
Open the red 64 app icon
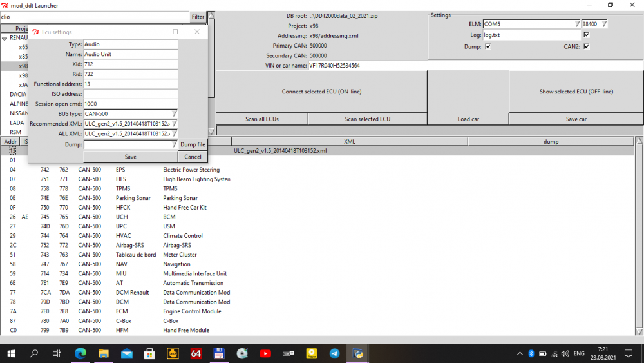[196, 353]
